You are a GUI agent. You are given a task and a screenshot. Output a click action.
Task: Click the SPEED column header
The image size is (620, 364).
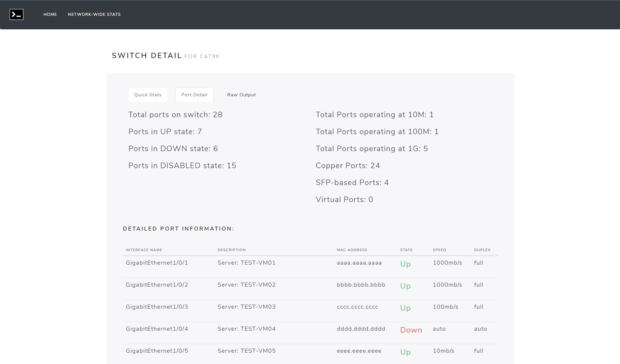click(x=440, y=250)
